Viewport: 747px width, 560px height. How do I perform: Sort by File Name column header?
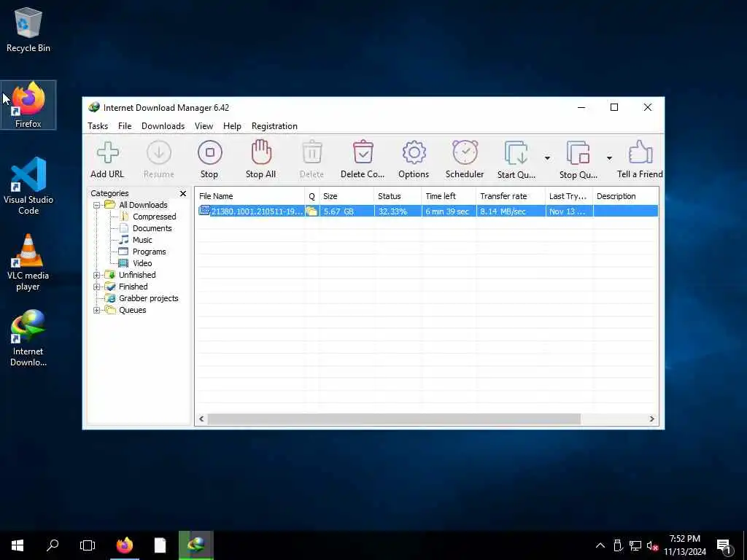(x=250, y=196)
